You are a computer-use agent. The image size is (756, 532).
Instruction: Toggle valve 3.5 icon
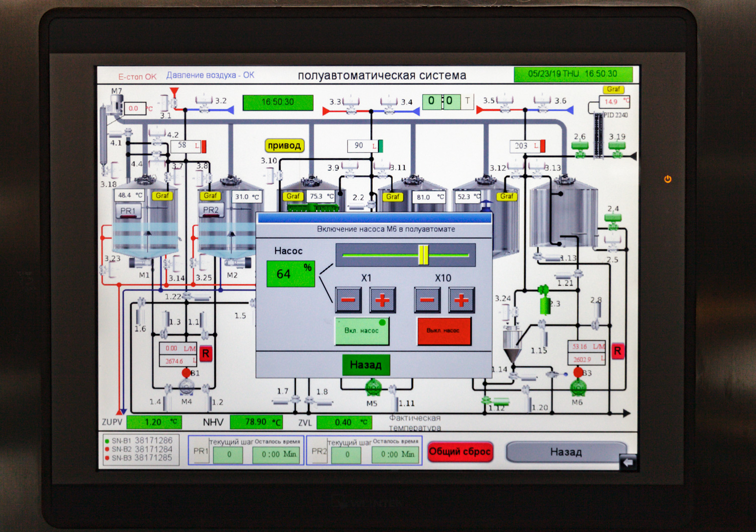click(505, 103)
